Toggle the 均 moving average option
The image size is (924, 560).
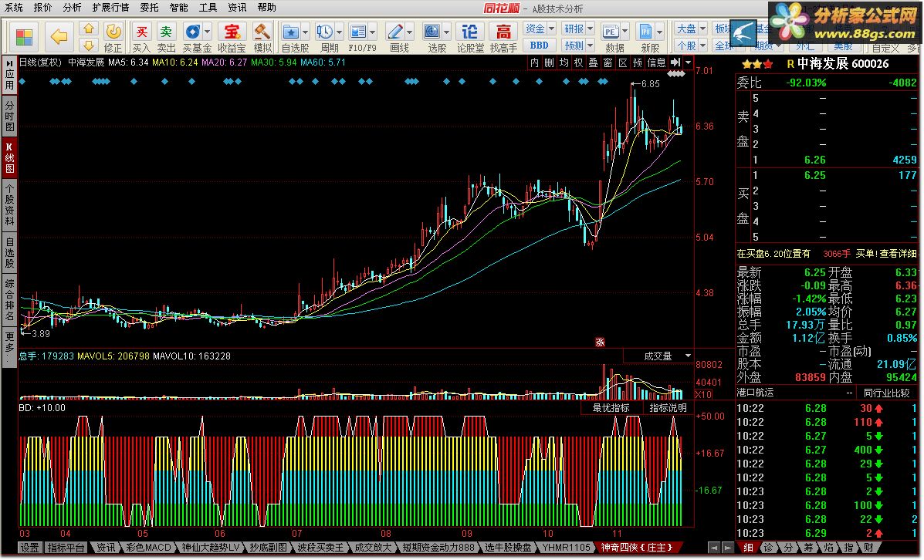[x=564, y=62]
